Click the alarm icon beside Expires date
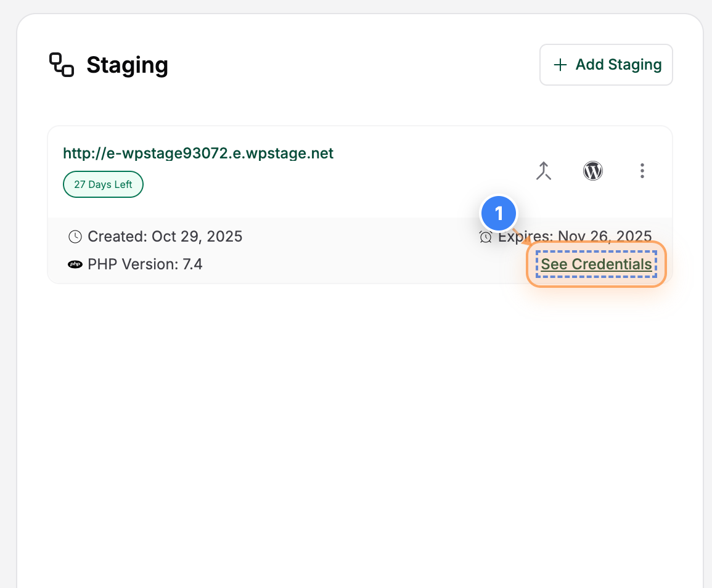 [486, 237]
